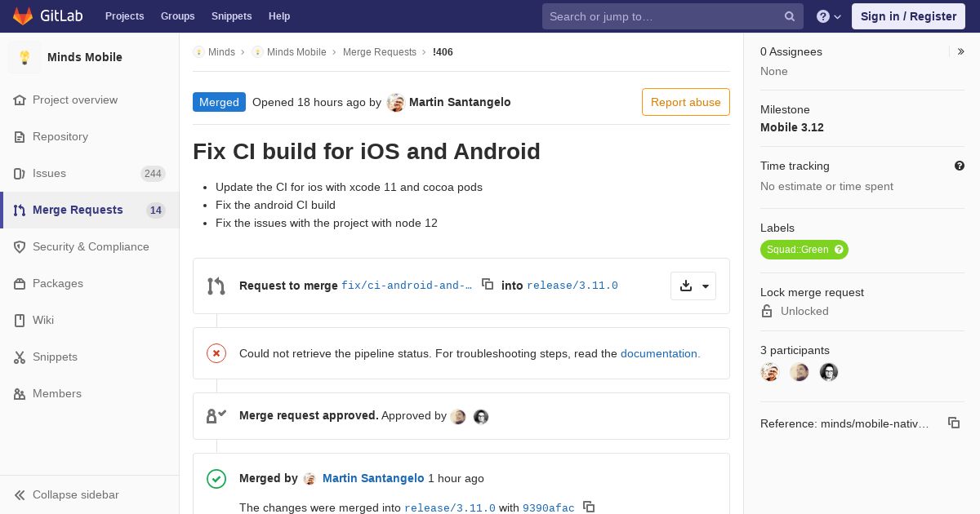
Task: Click the time tracking help icon
Action: pyautogui.click(x=960, y=166)
